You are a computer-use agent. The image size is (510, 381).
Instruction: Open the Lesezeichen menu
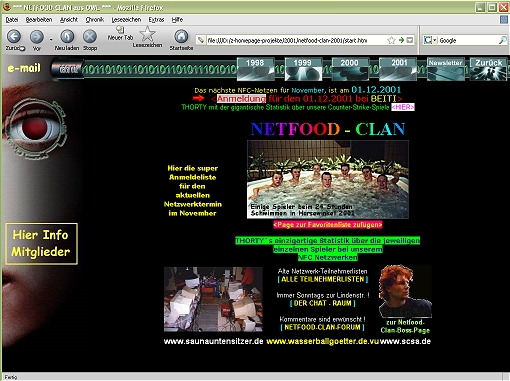pyautogui.click(x=126, y=20)
